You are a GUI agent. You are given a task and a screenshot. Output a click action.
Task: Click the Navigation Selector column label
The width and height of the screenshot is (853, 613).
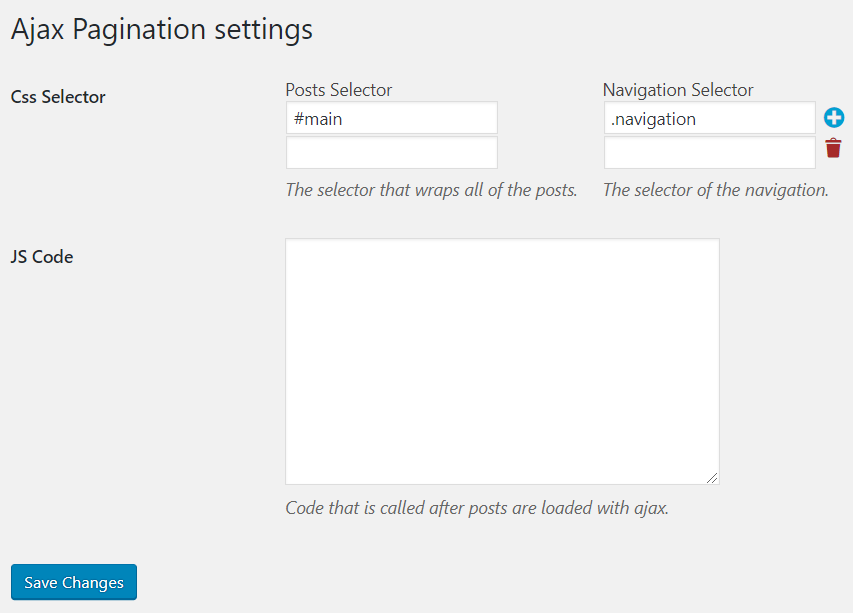point(678,90)
